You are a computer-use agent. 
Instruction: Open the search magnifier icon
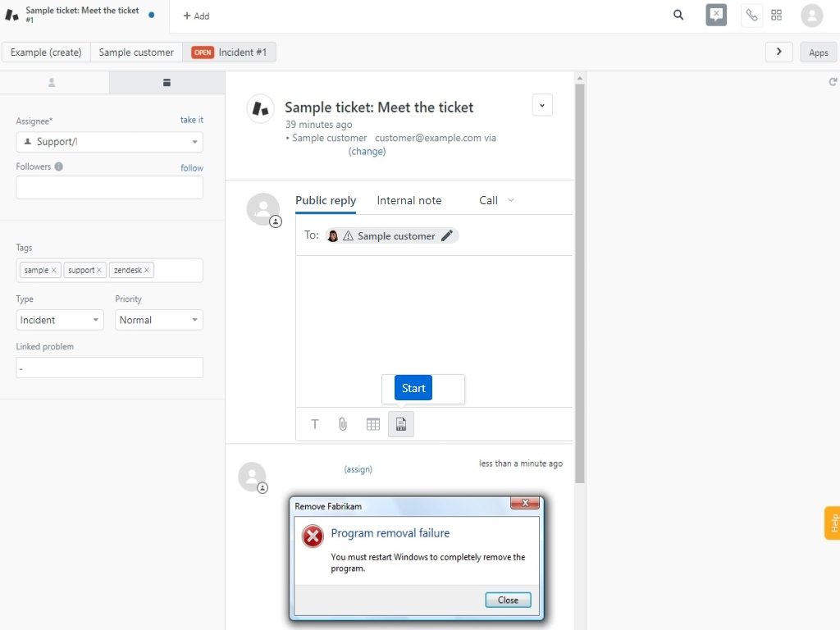point(678,15)
